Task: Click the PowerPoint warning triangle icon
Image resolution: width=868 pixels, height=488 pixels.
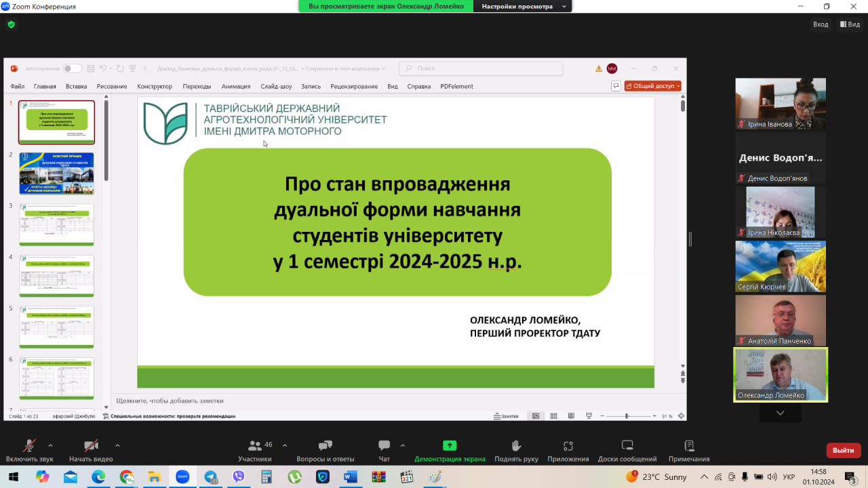Action: coord(599,68)
